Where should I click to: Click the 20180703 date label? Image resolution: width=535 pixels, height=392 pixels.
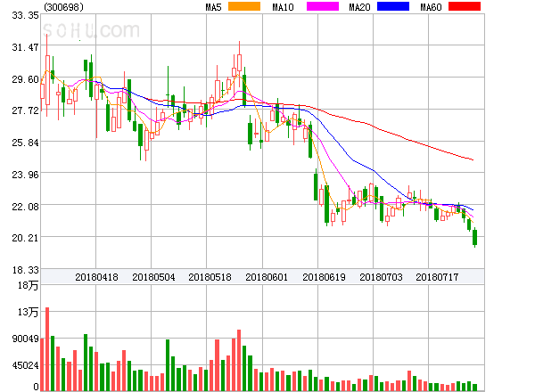coord(381,277)
